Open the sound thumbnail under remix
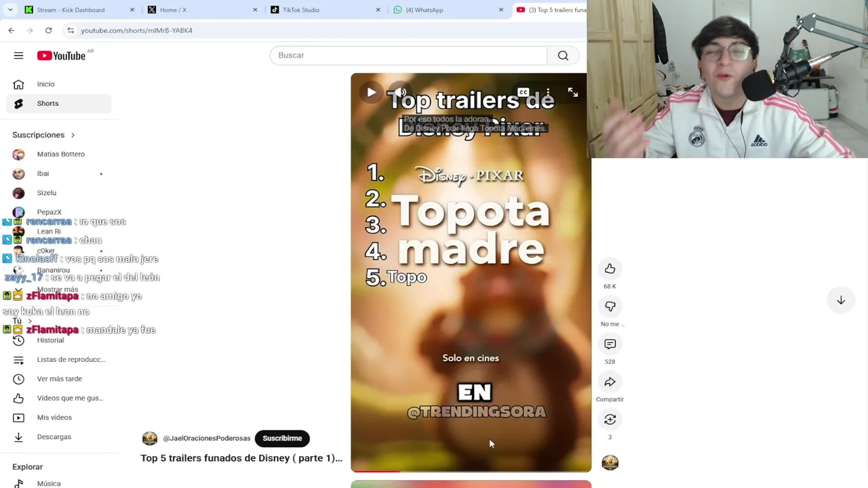The height and width of the screenshot is (488, 868). (x=610, y=462)
